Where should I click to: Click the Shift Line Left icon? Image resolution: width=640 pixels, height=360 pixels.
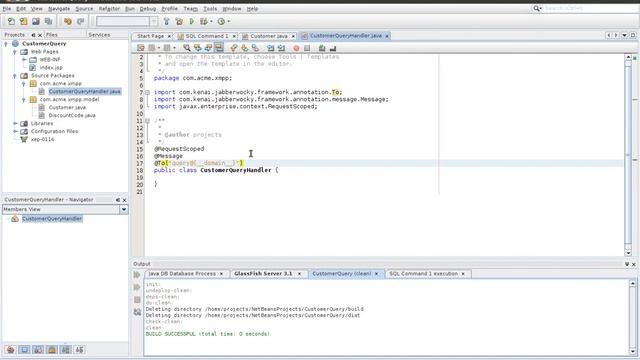pos(271,48)
